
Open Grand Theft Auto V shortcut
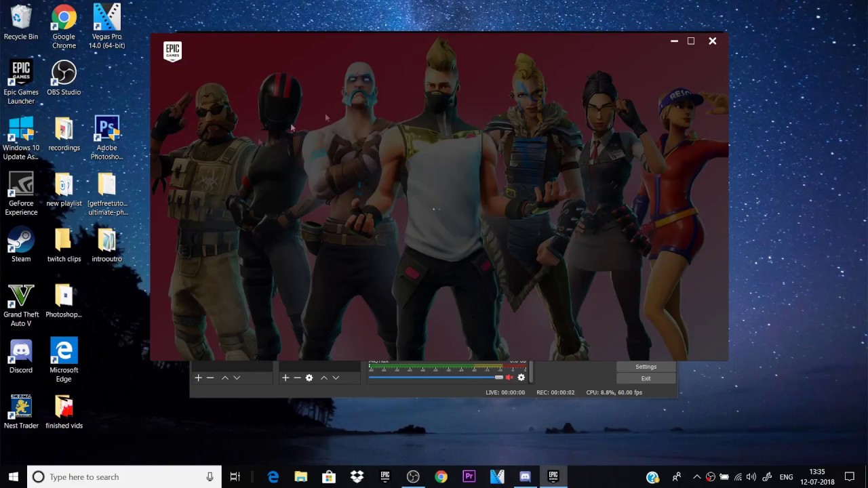(x=21, y=305)
